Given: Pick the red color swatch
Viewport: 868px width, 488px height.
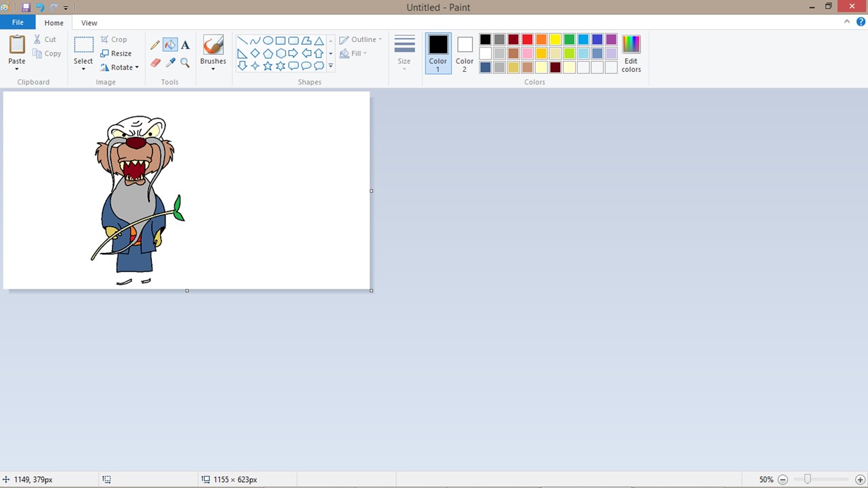Looking at the screenshot, I should pos(528,39).
